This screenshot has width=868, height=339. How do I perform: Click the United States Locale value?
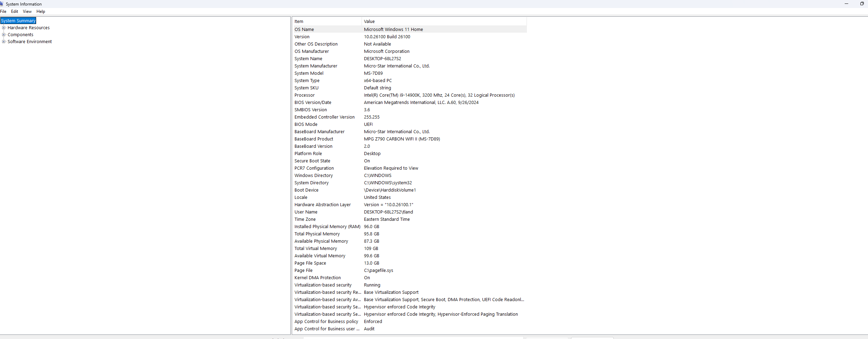tap(377, 197)
